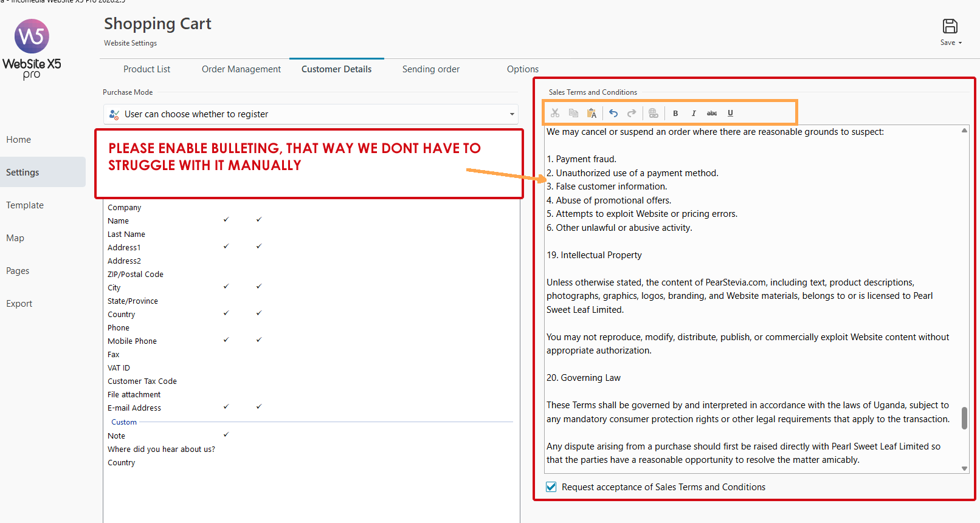Click the Website Settings link under title
The width and height of the screenshot is (980, 523).
[130, 43]
